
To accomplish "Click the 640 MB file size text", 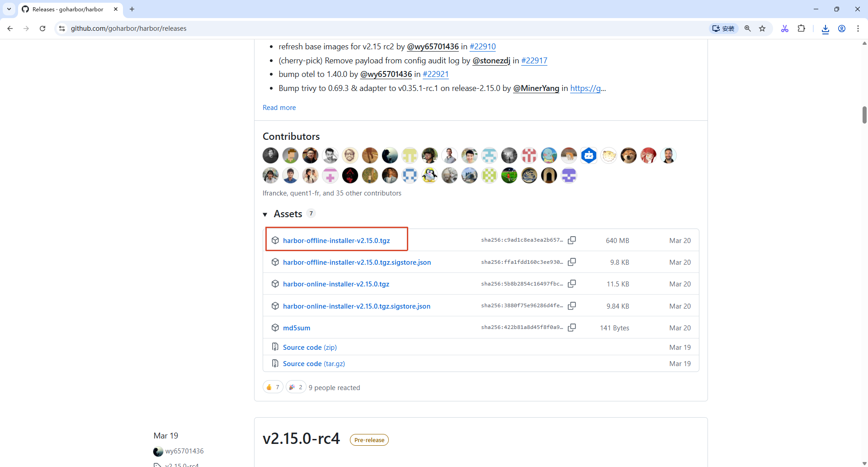I will point(618,241).
